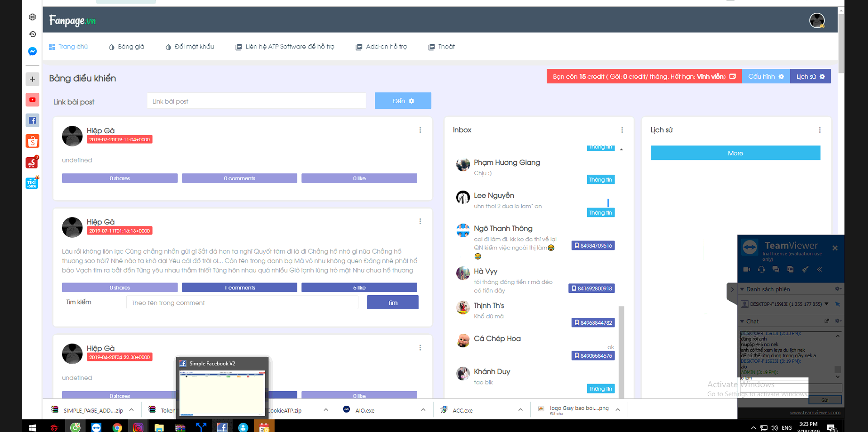Screen dimensions: 868x432
Task: Click Thông tin for Phạm Hương Giang
Action: pyautogui.click(x=601, y=180)
